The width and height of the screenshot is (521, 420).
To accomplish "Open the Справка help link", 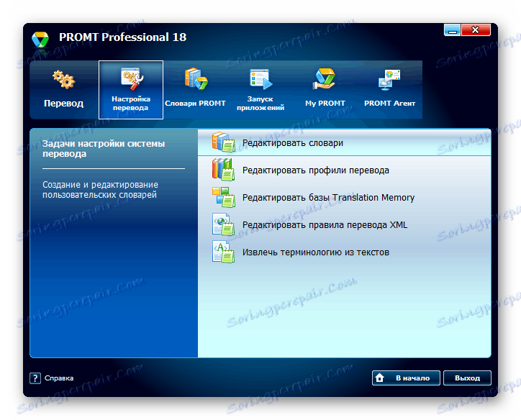I will [59, 378].
